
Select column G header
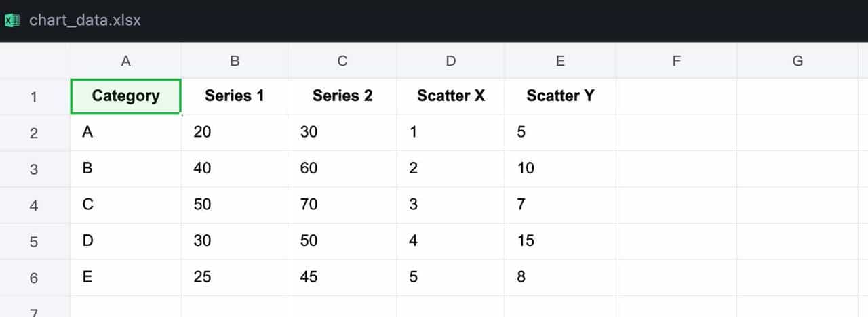797,61
